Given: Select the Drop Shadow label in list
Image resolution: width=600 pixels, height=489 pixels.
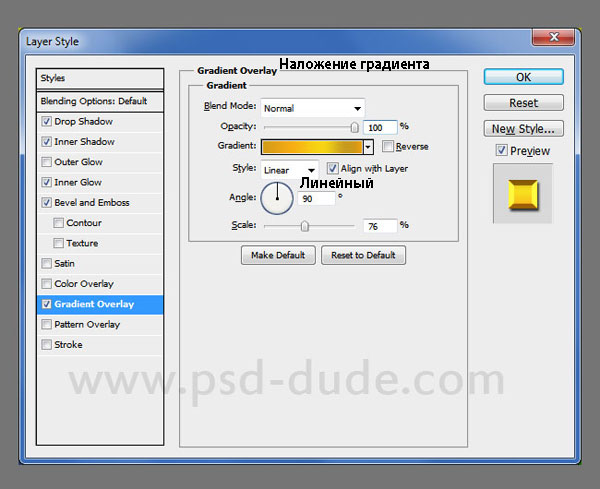Looking at the screenshot, I should coord(83,122).
